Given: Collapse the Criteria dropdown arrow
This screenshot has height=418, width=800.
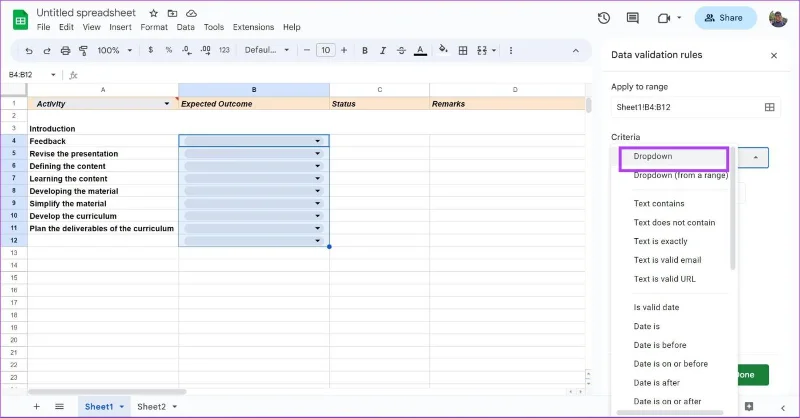Looking at the screenshot, I should 756,158.
